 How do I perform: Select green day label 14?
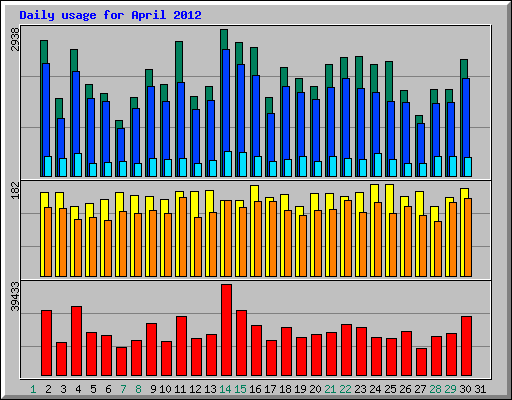(225, 389)
